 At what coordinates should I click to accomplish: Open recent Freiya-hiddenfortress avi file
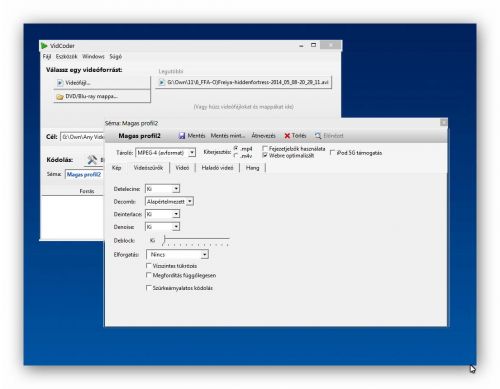click(x=244, y=82)
